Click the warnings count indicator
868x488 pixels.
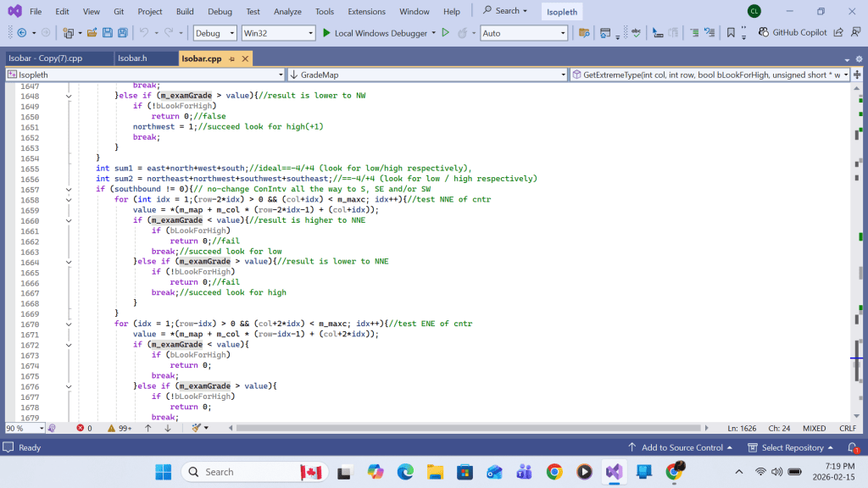coord(120,429)
